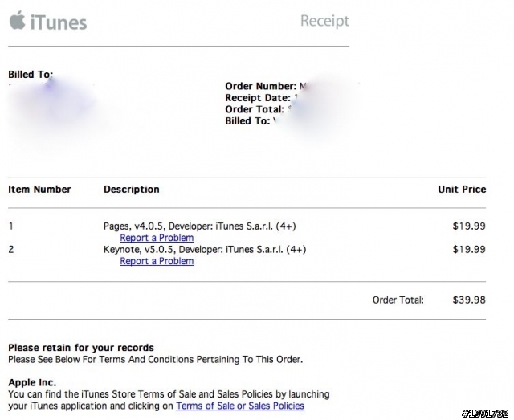This screenshot has height=420, width=514.
Task: Click the Unit Price column header
Action: point(461,190)
